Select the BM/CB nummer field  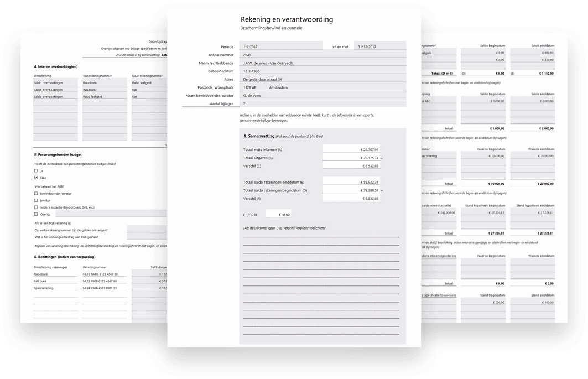tap(323, 55)
